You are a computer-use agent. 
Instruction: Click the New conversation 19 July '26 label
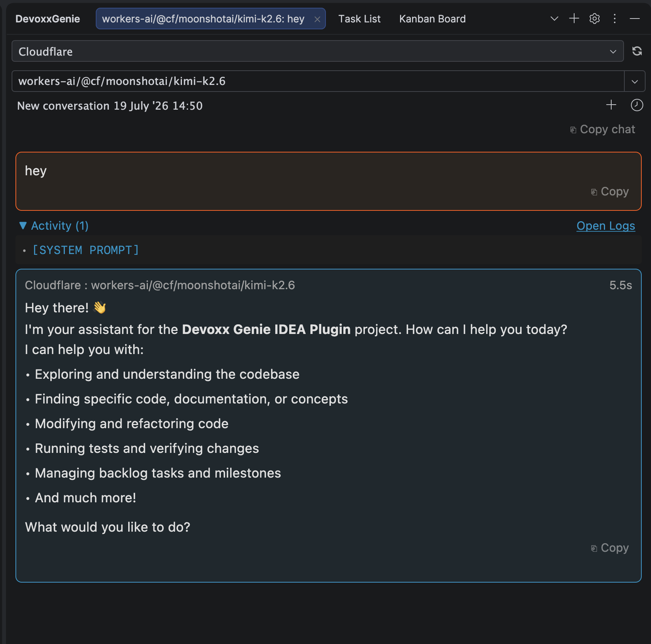110,106
